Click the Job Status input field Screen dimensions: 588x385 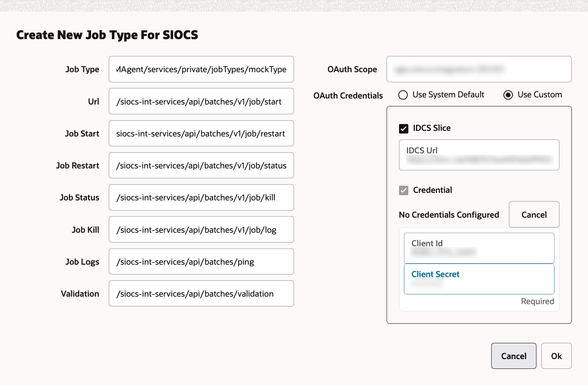[201, 197]
